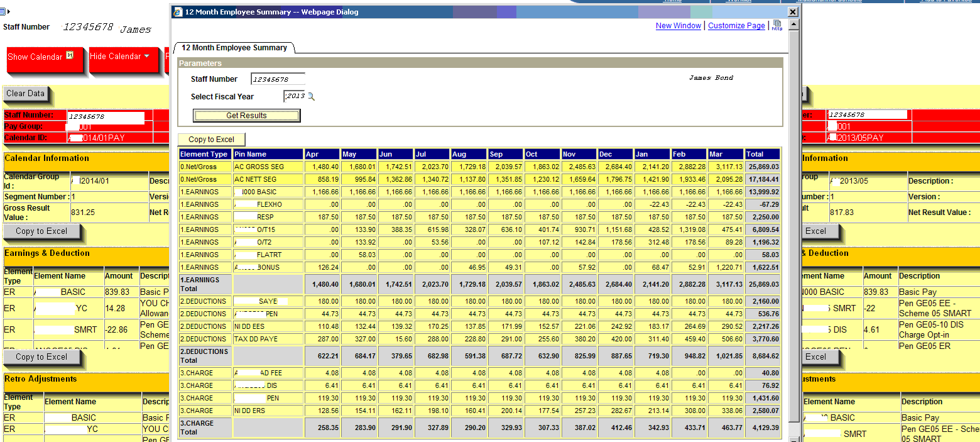The image size is (980, 442).
Task: Click the Select Fiscal Year input field
Action: pyautogui.click(x=295, y=96)
